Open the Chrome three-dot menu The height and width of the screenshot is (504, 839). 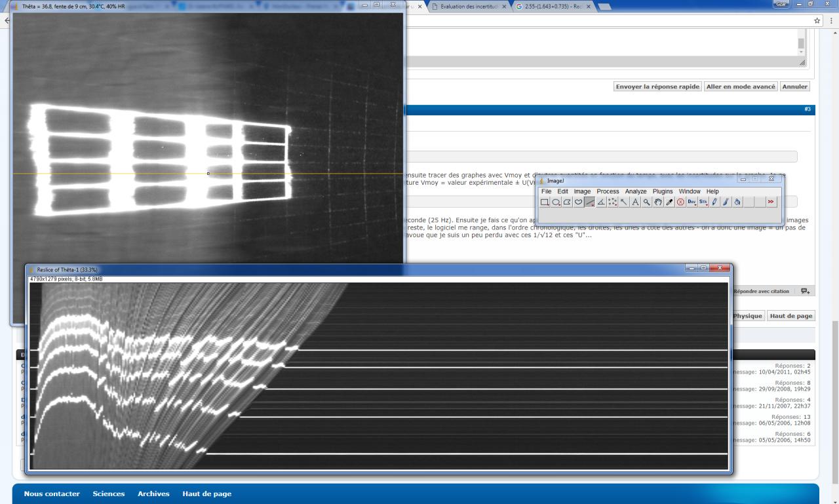(832, 20)
